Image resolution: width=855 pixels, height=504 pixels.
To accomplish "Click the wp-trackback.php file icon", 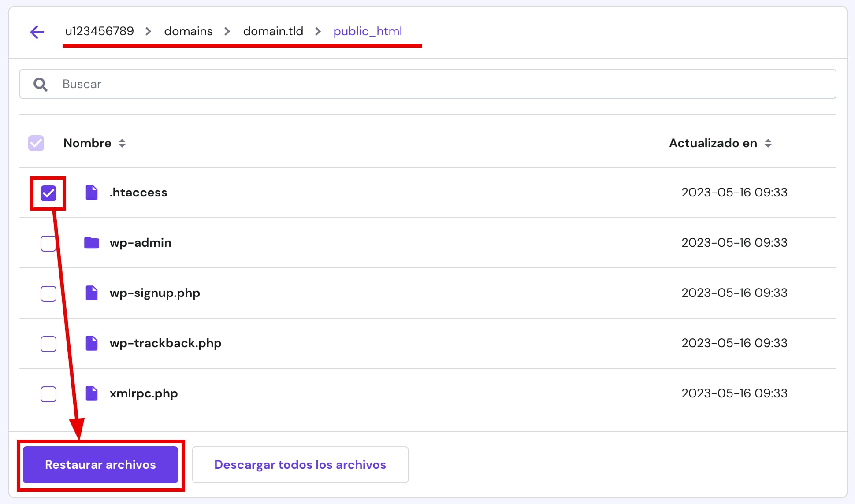I will pos(91,343).
